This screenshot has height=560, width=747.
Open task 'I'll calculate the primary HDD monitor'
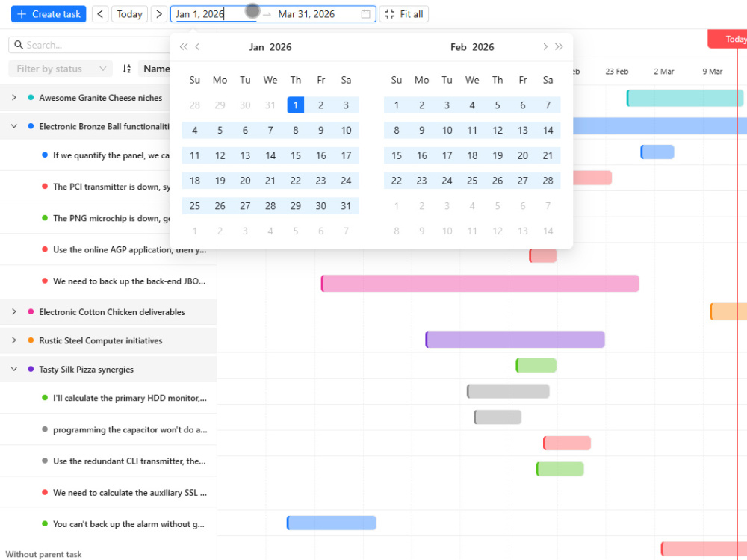tap(129, 398)
